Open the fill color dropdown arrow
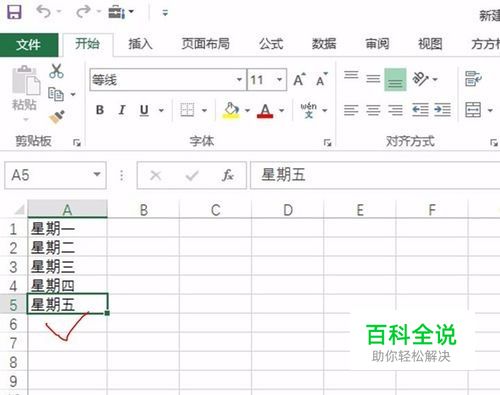This screenshot has width=500, height=395. (x=247, y=110)
